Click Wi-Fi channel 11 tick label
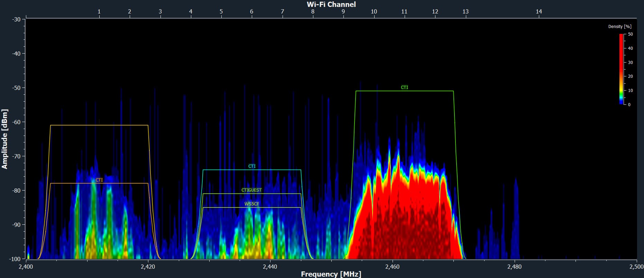This screenshot has width=644, height=278. click(404, 11)
